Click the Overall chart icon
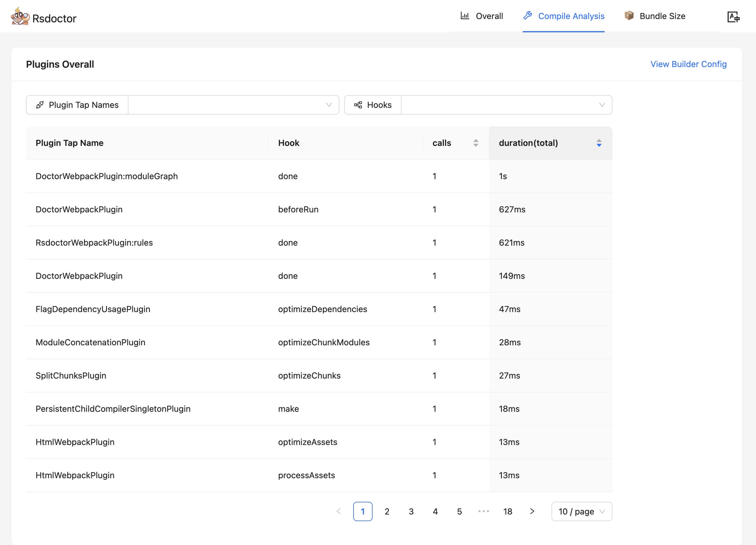This screenshot has width=756, height=545. pos(465,16)
